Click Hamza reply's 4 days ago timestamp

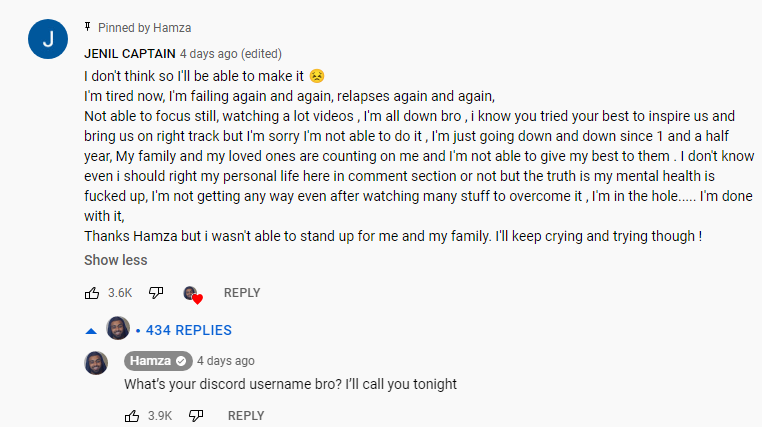[x=225, y=361]
